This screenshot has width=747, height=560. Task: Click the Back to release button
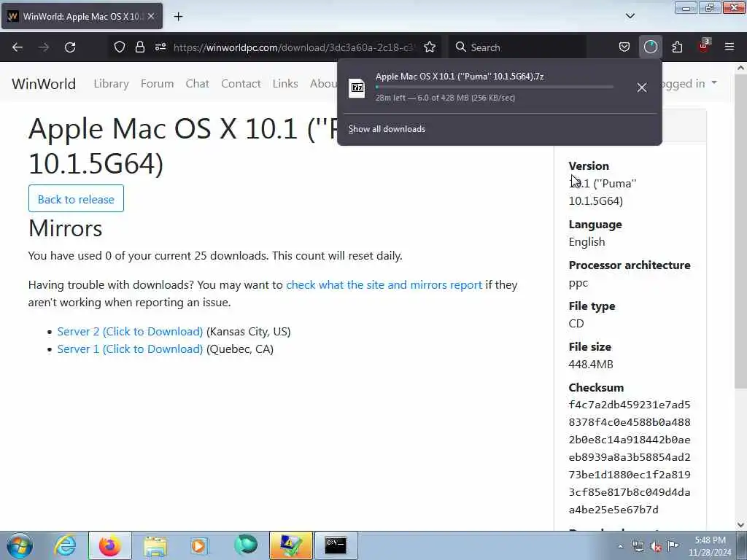pos(76,198)
